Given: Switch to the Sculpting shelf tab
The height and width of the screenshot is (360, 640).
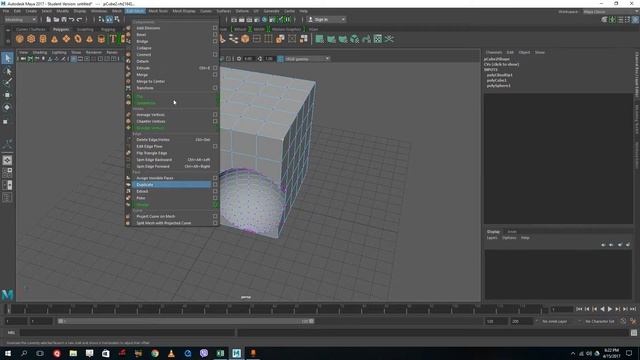Looking at the screenshot, I should 85,29.
